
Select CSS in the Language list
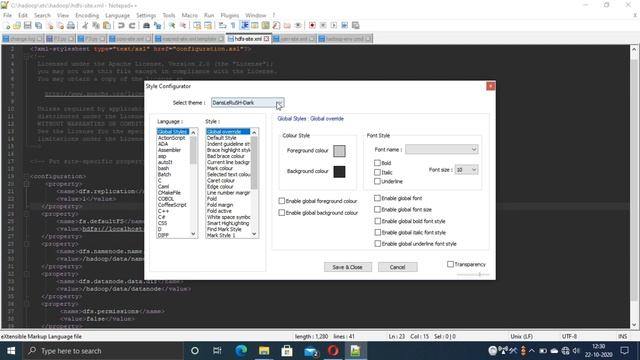click(162, 223)
